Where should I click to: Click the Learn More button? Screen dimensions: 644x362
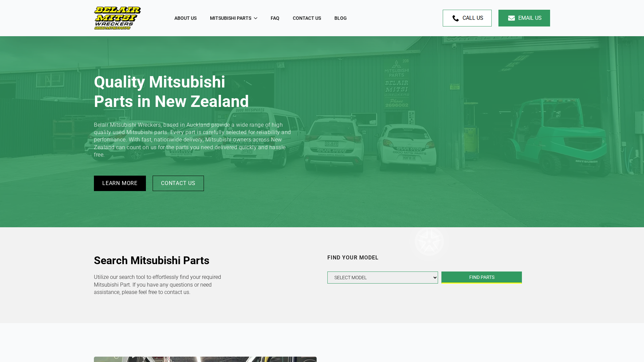point(120,183)
